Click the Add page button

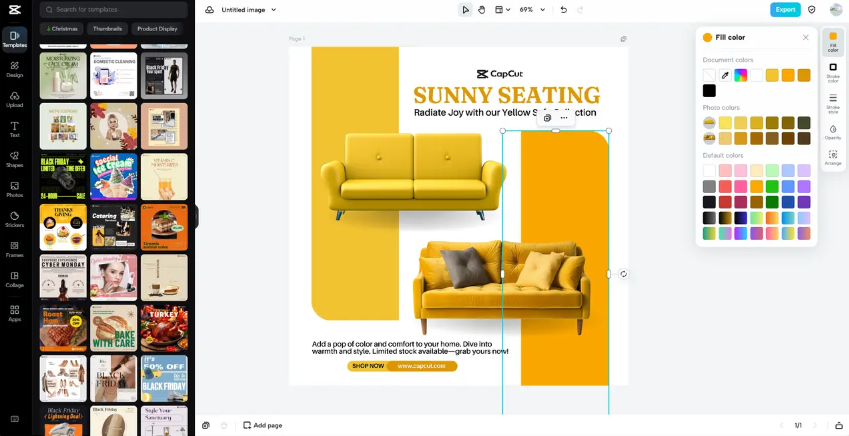(263, 425)
